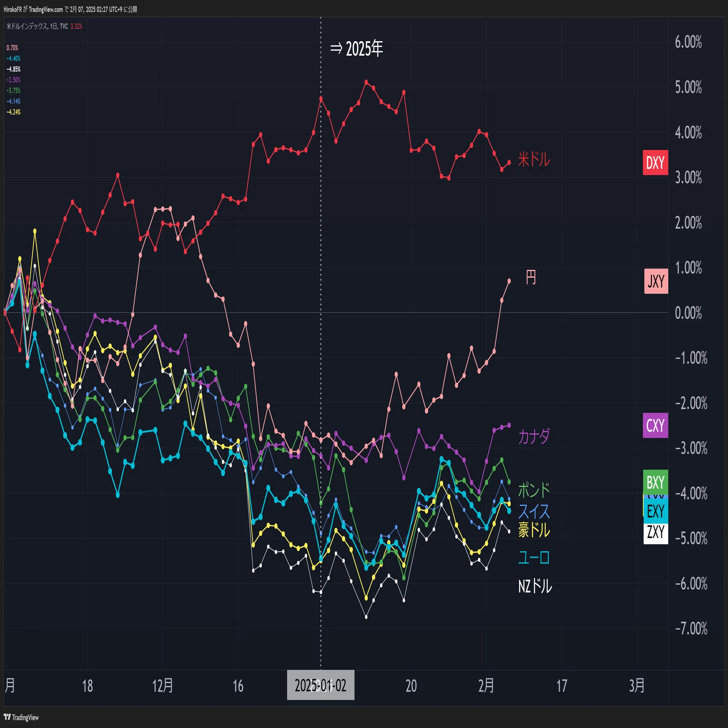Select the cyan EXY price tag
This screenshot has height=728, width=728.
pyautogui.click(x=655, y=511)
